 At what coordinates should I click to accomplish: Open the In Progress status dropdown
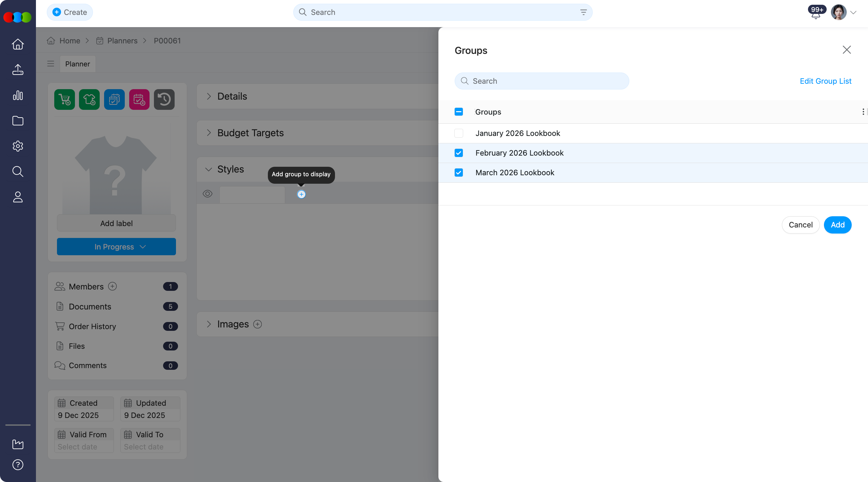pyautogui.click(x=116, y=246)
